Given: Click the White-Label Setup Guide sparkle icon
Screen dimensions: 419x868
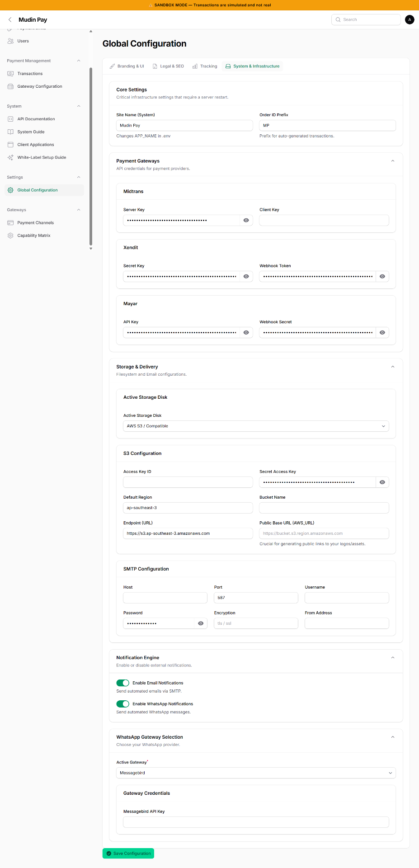Looking at the screenshot, I should (10, 157).
